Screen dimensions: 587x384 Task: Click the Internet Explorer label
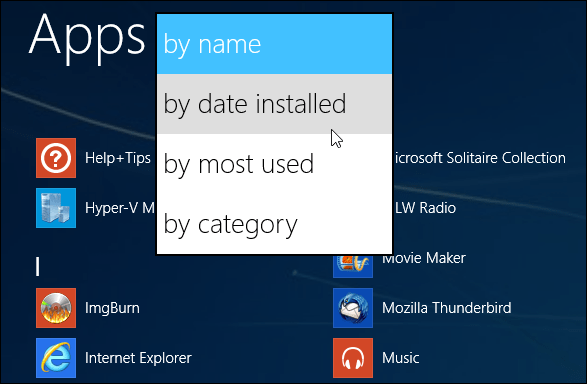pos(138,358)
